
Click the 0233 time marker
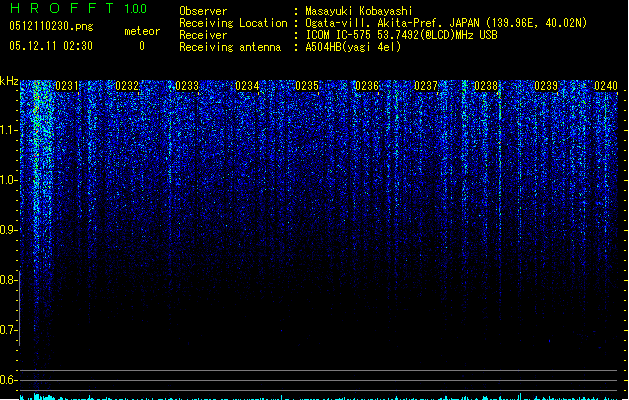[187, 86]
